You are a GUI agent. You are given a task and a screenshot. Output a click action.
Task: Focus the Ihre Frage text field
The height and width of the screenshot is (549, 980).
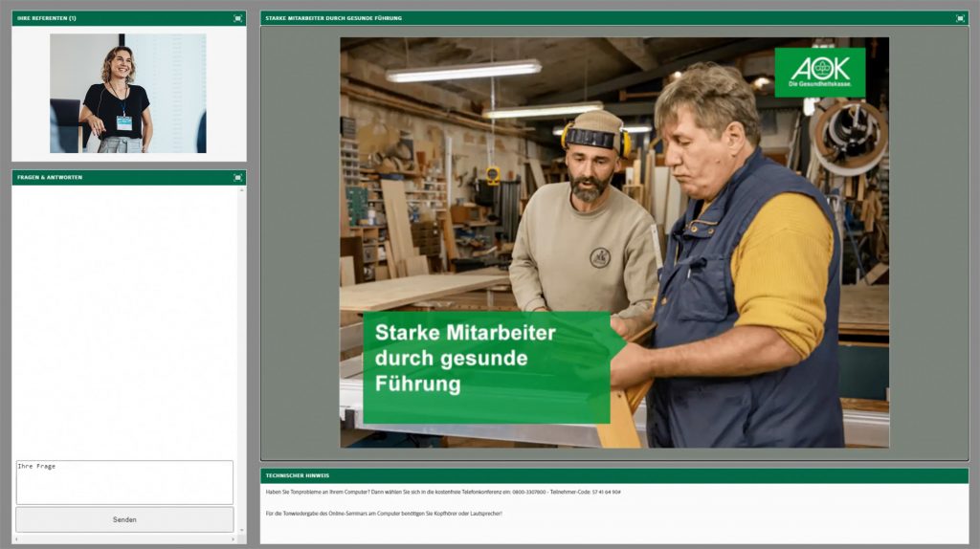[124, 483]
